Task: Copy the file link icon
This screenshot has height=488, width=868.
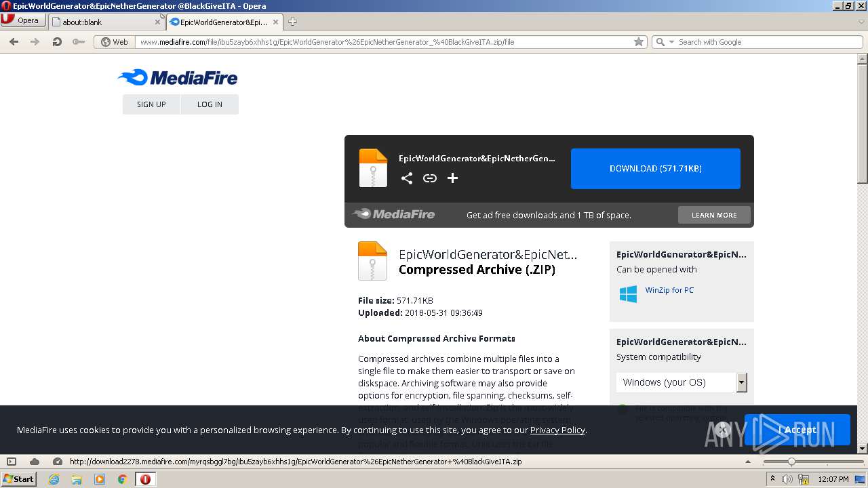Action: 430,178
